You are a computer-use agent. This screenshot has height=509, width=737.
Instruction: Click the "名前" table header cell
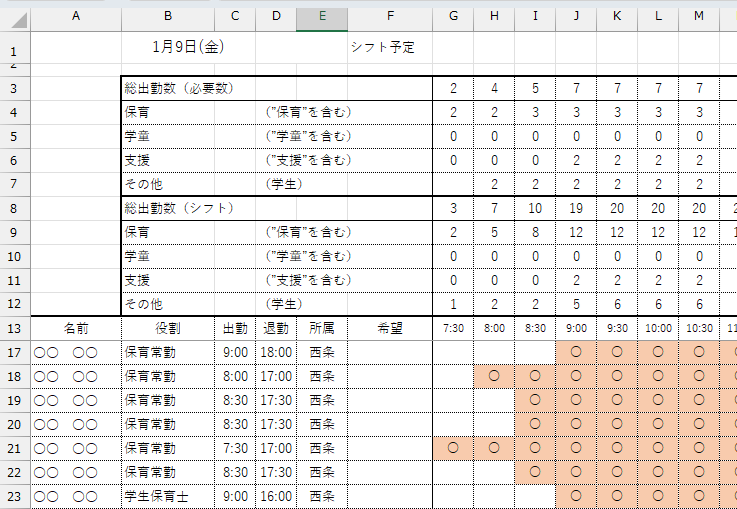[x=76, y=328]
